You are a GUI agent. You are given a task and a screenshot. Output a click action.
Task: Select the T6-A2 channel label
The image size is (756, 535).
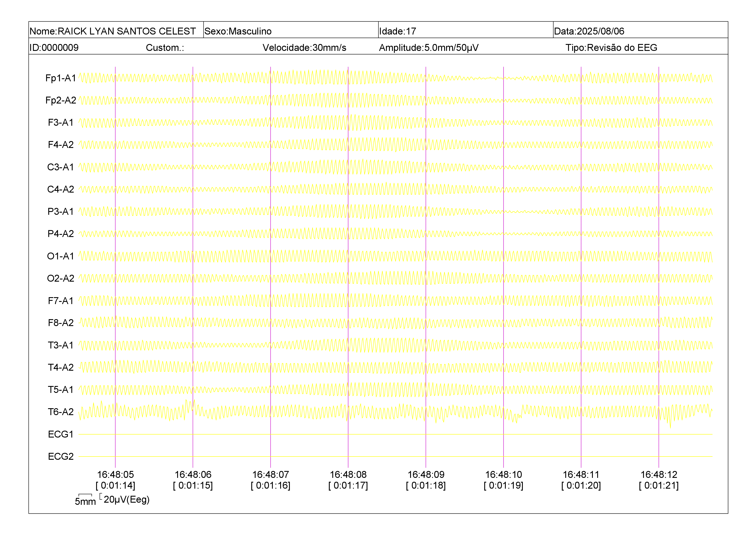pos(61,412)
